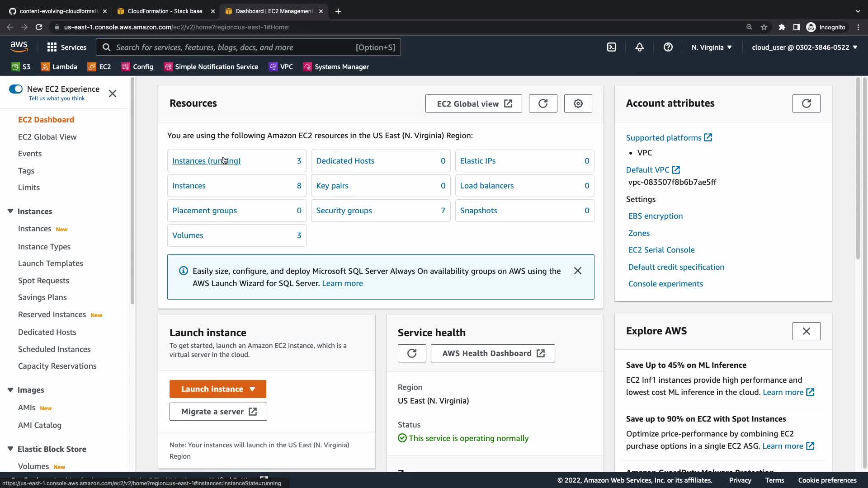The height and width of the screenshot is (488, 868).
Task: Open the Services grid menu
Action: (x=66, y=47)
